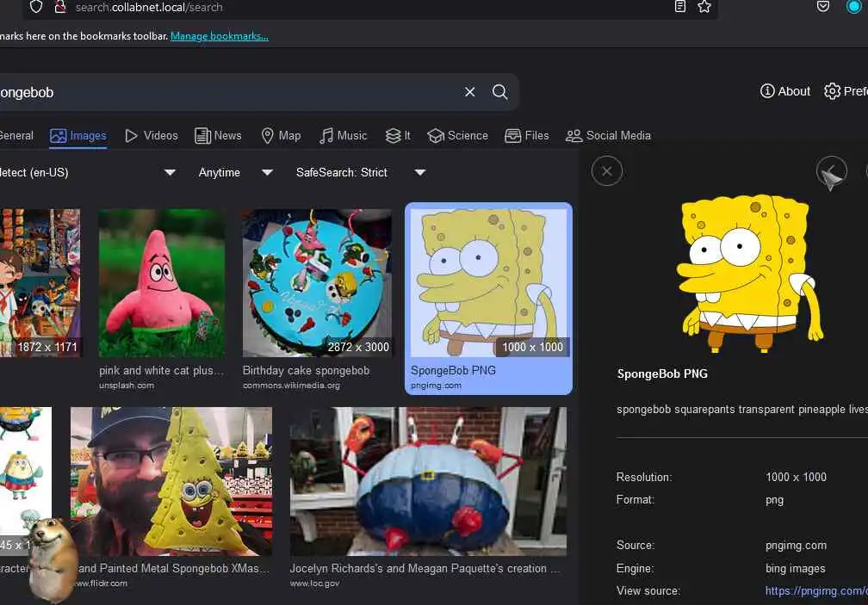Click the 'SpongeBob PNG' detail title
Viewport: 868px width, 605px height.
tap(662, 373)
